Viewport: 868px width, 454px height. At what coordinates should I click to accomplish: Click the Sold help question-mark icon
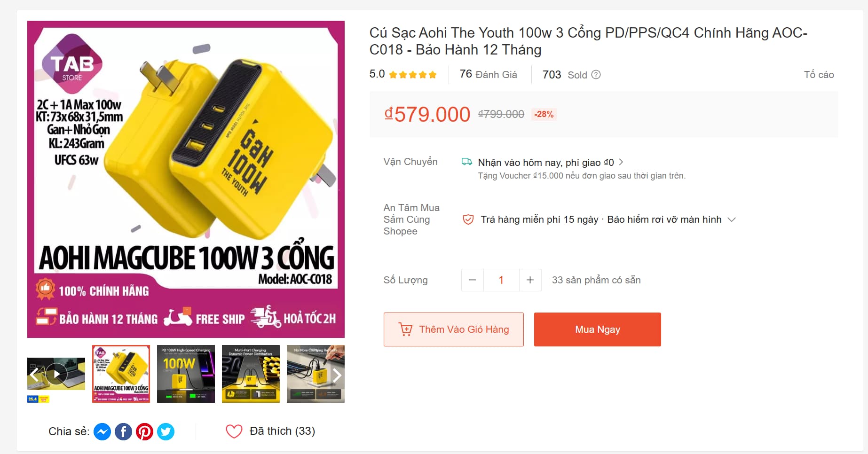[596, 75]
